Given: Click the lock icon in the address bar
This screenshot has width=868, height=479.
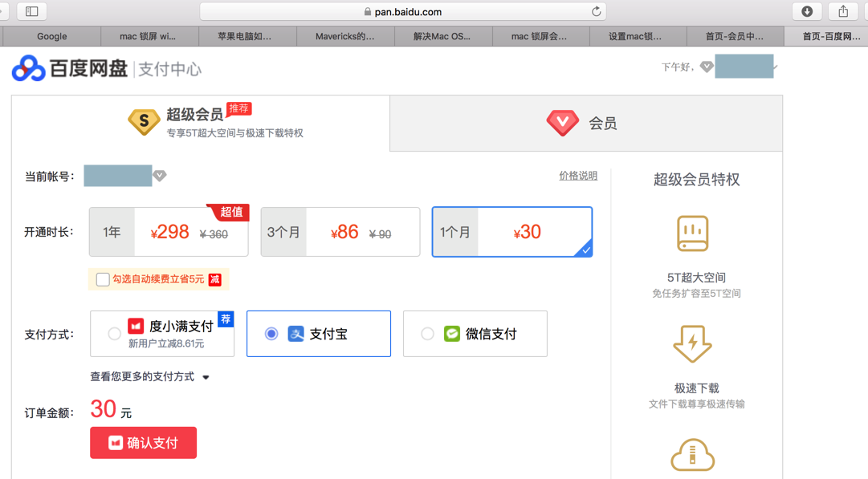Looking at the screenshot, I should click(x=368, y=11).
